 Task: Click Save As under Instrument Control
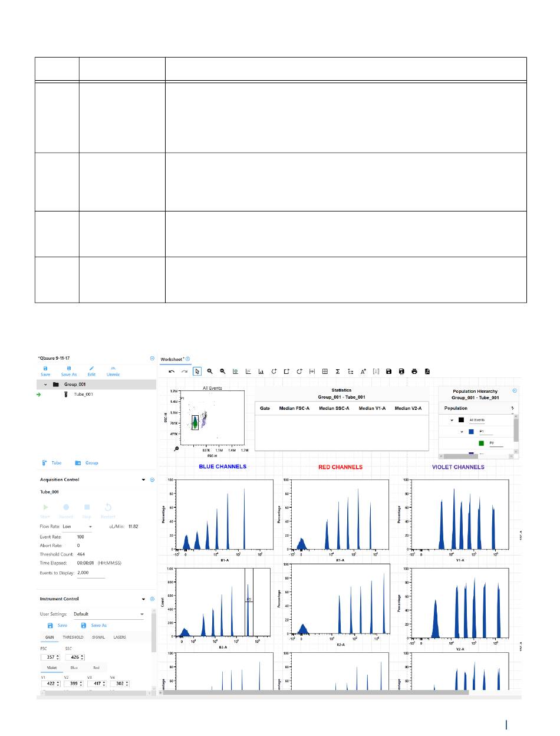pyautogui.click(x=94, y=625)
